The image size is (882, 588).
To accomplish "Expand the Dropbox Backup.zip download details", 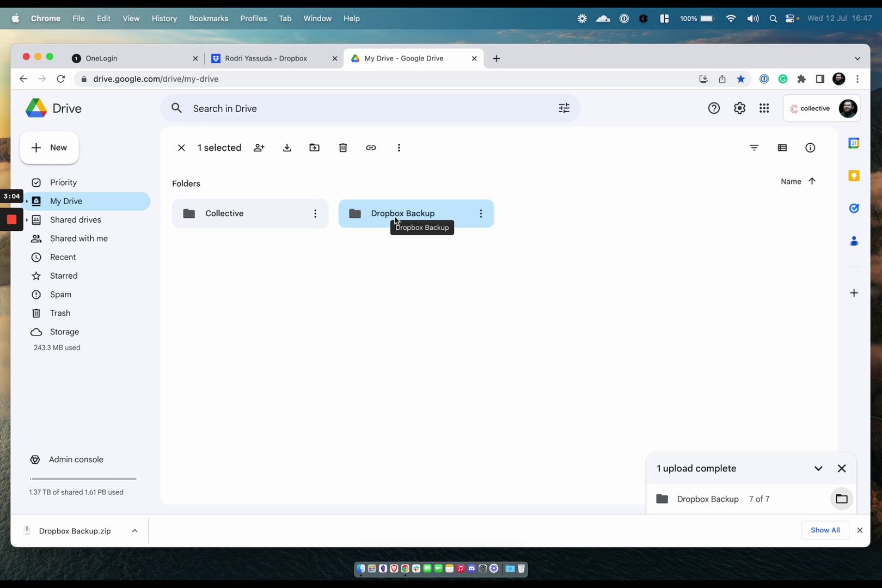I will click(134, 530).
